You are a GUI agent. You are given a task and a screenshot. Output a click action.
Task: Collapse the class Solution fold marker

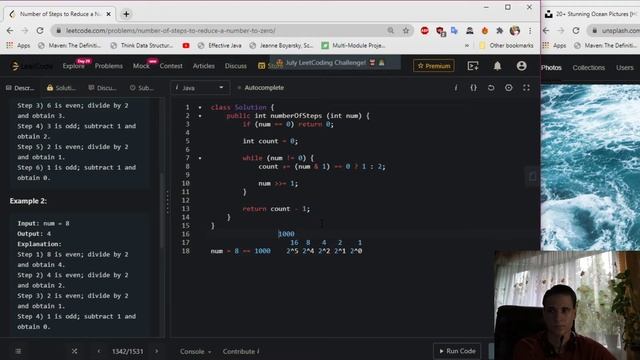click(x=200, y=107)
